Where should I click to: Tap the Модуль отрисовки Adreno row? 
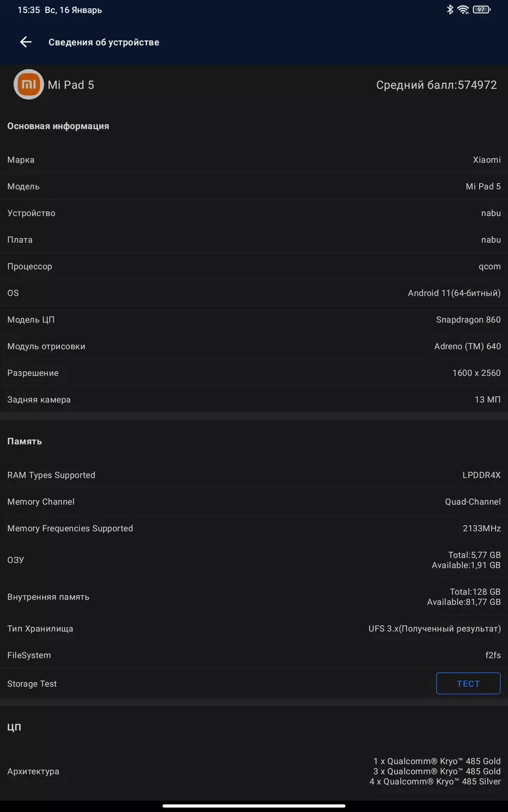click(x=254, y=346)
